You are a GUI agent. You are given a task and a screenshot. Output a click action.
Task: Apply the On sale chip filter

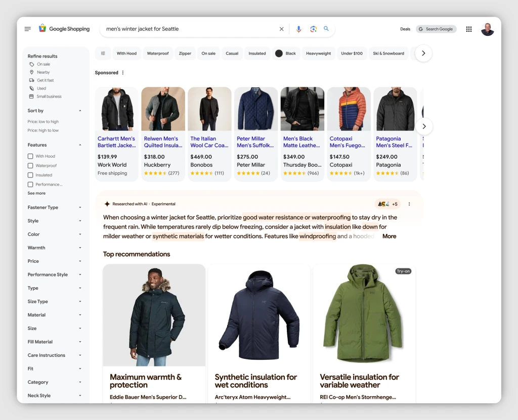208,53
